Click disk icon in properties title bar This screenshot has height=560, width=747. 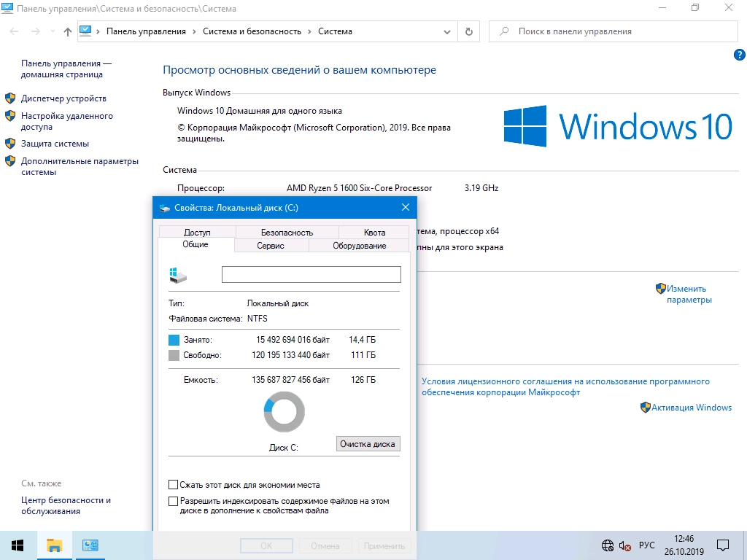tap(165, 208)
